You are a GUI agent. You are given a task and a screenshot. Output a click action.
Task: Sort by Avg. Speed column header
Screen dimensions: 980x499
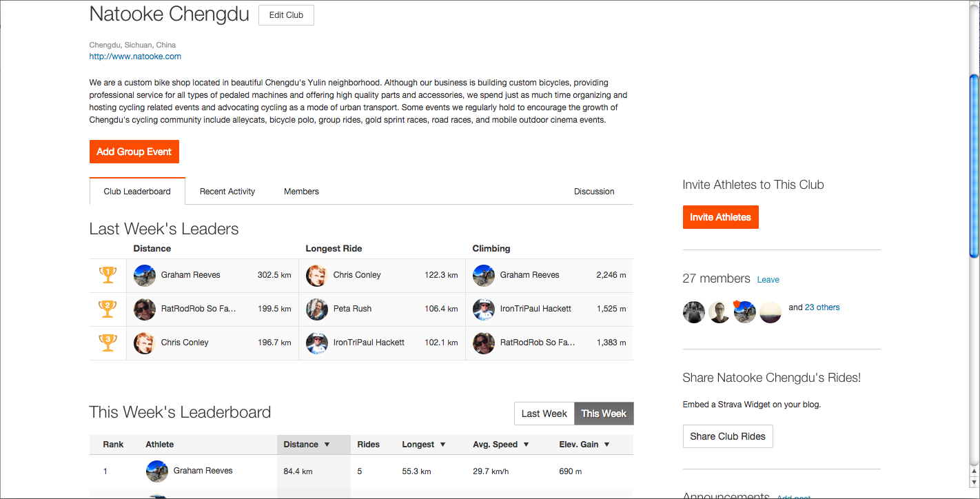[501, 445]
